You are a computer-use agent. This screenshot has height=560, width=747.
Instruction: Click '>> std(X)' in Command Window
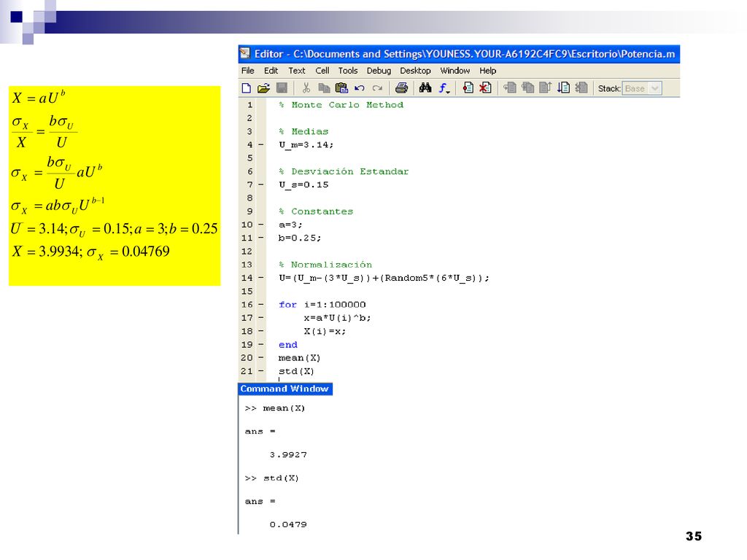[271, 478]
